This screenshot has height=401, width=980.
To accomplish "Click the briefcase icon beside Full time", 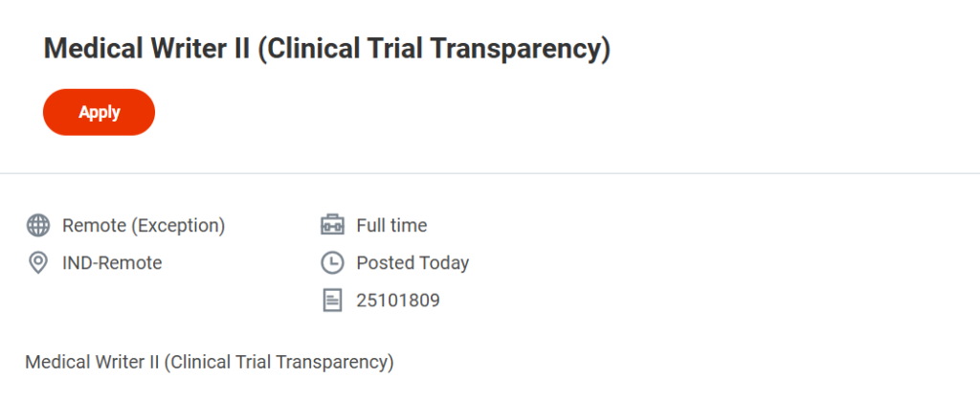I will [x=331, y=226].
